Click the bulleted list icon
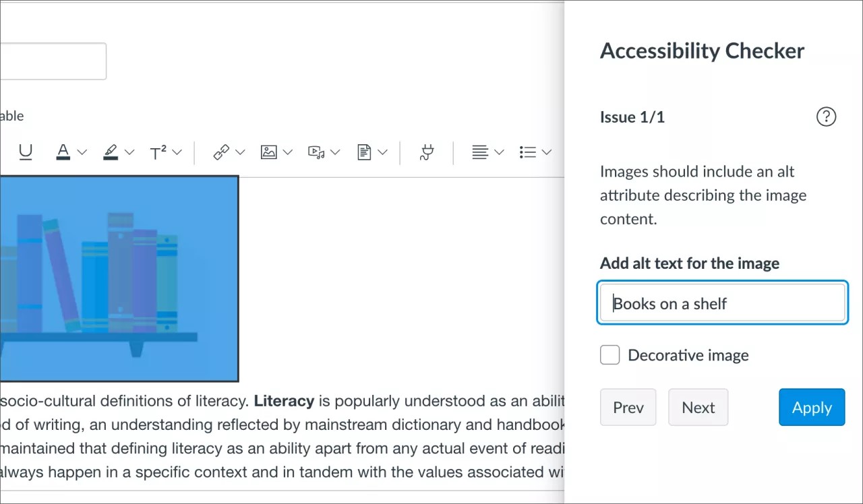Viewport: 863px width, 504px height. coord(528,152)
